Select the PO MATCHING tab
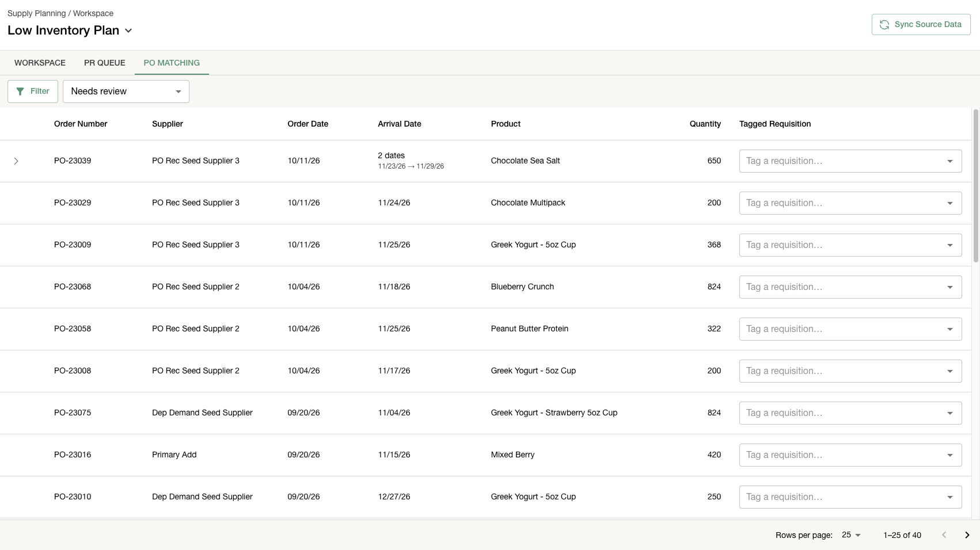This screenshot has width=980, height=550. point(172,63)
